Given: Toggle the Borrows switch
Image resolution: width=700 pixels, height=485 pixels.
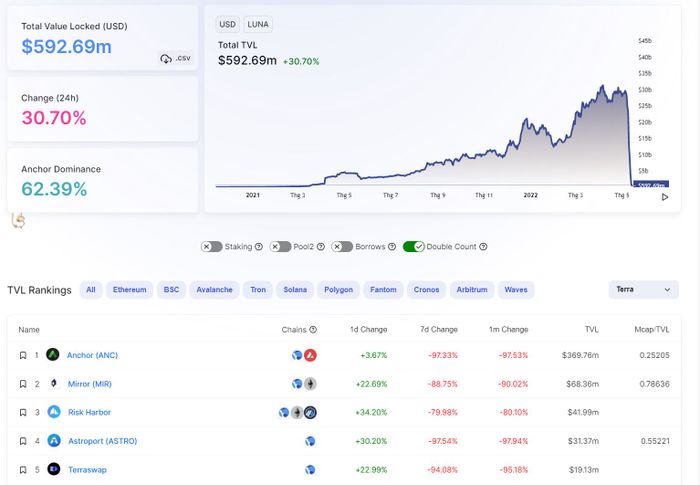Looking at the screenshot, I should coord(342,246).
